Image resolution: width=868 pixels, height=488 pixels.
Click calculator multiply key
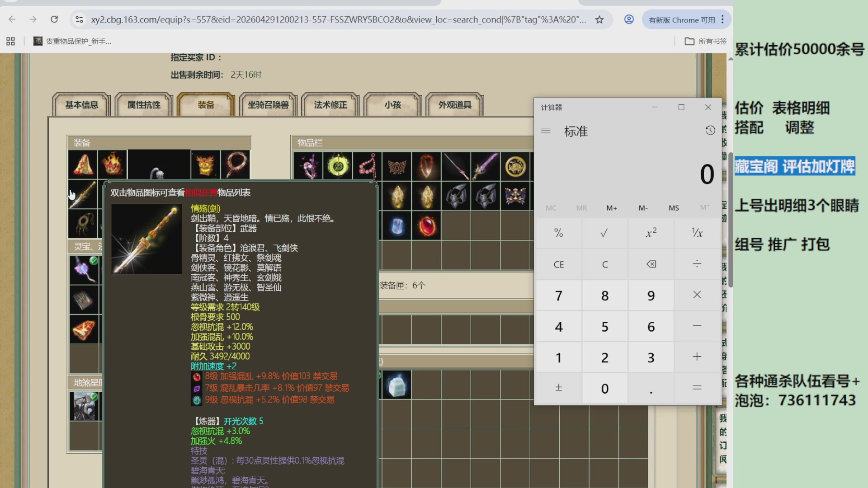697,295
